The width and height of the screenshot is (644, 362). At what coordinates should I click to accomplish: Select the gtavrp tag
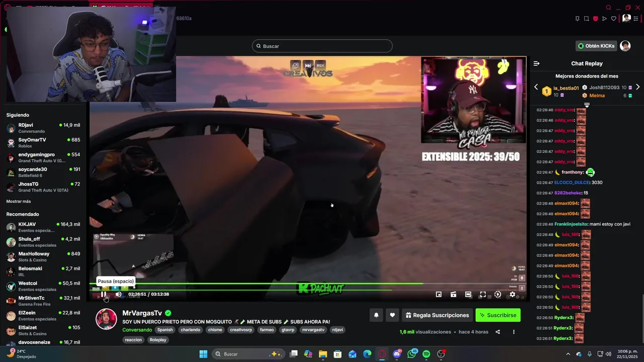(288, 330)
